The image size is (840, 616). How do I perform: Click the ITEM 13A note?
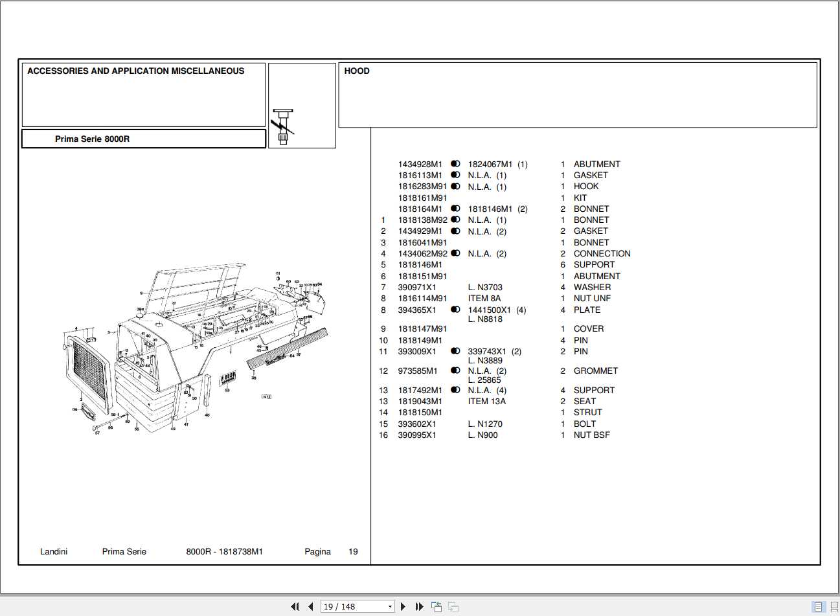pos(487,401)
